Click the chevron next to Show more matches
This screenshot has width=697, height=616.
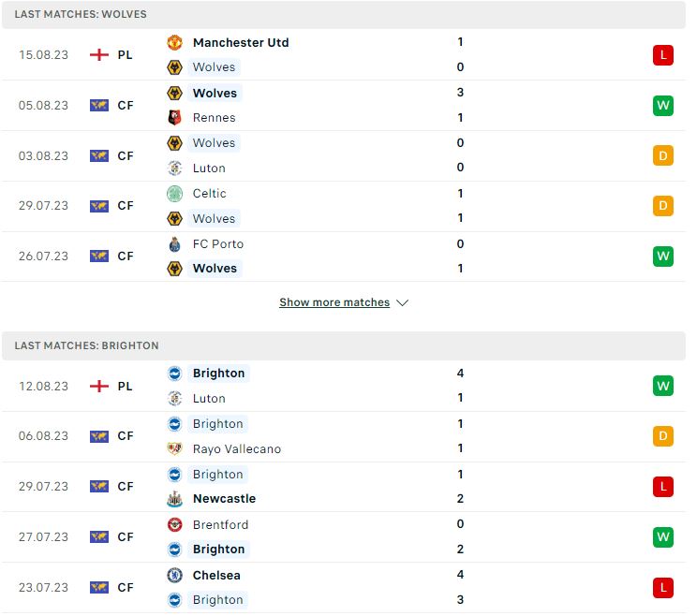tap(402, 303)
